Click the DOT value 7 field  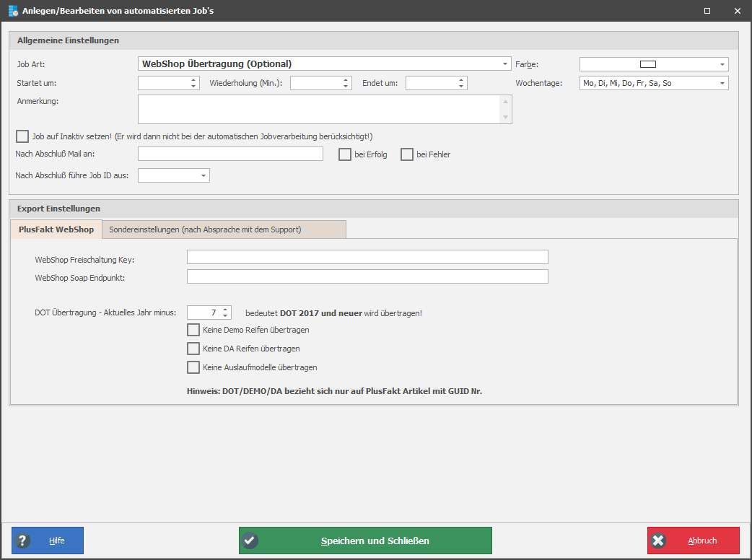click(204, 312)
